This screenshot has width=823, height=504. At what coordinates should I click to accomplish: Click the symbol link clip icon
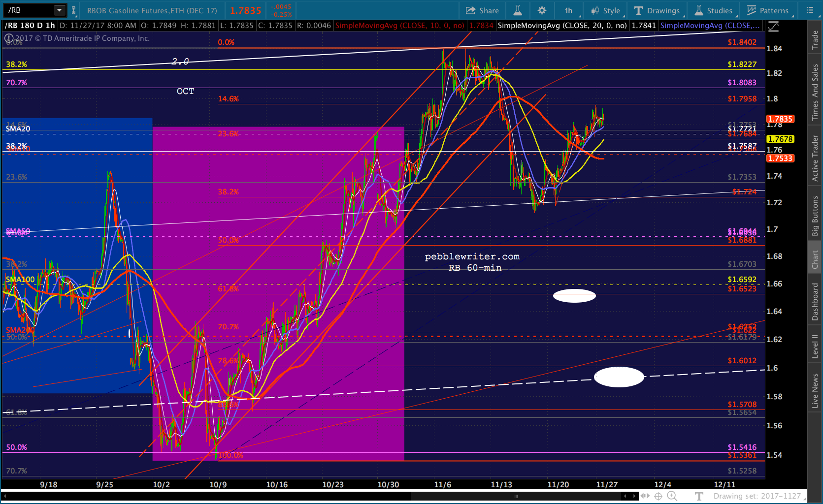coord(74,10)
